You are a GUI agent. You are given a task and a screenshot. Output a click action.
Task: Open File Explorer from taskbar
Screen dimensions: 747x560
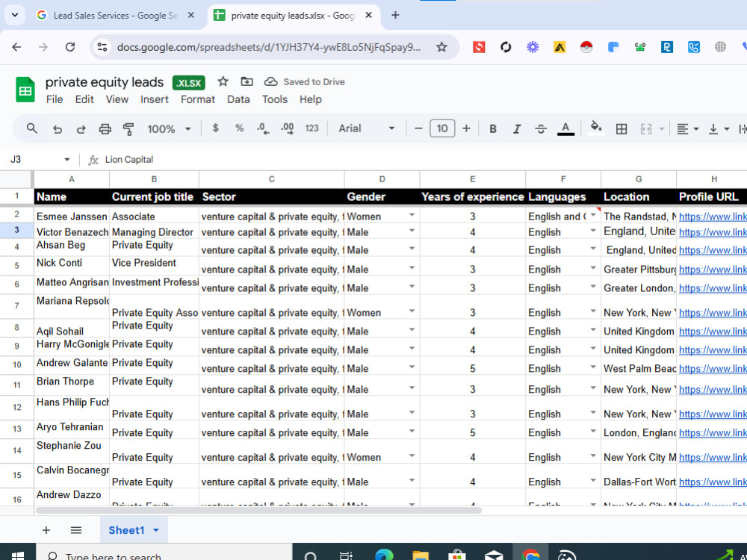[x=420, y=556]
